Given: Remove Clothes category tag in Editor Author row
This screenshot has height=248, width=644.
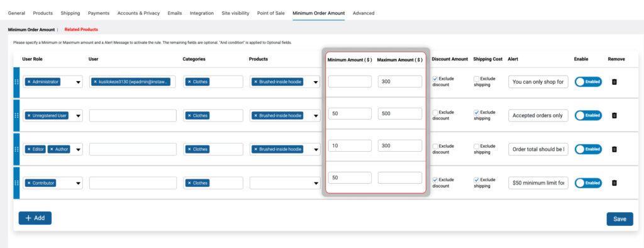Looking at the screenshot, I should (x=189, y=149).
